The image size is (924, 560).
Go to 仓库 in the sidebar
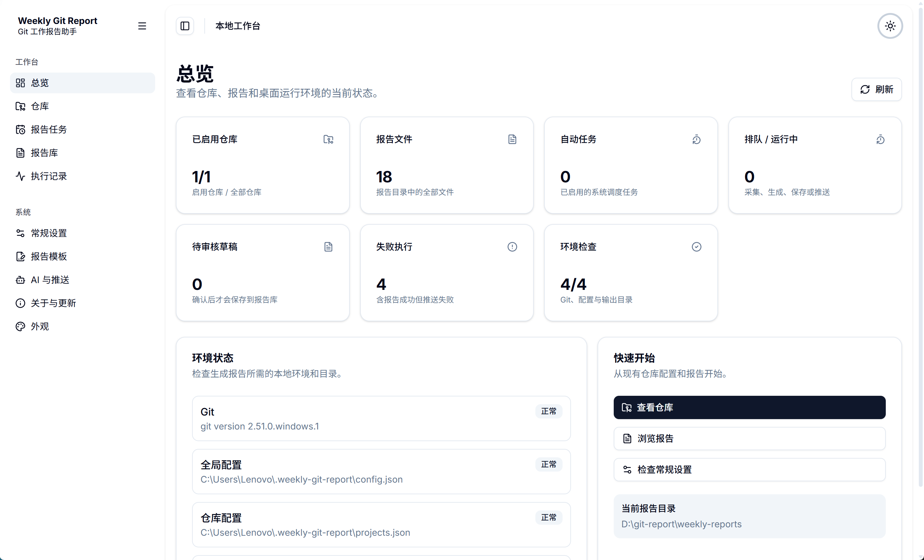(83, 106)
